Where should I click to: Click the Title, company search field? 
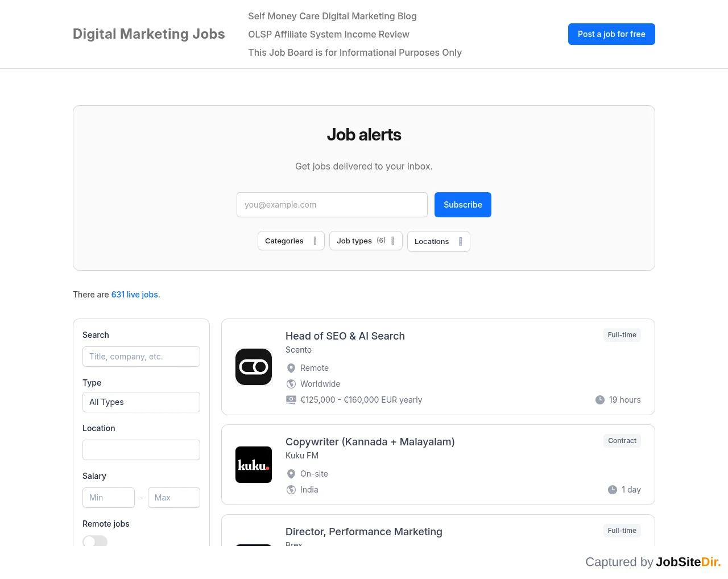point(141,357)
